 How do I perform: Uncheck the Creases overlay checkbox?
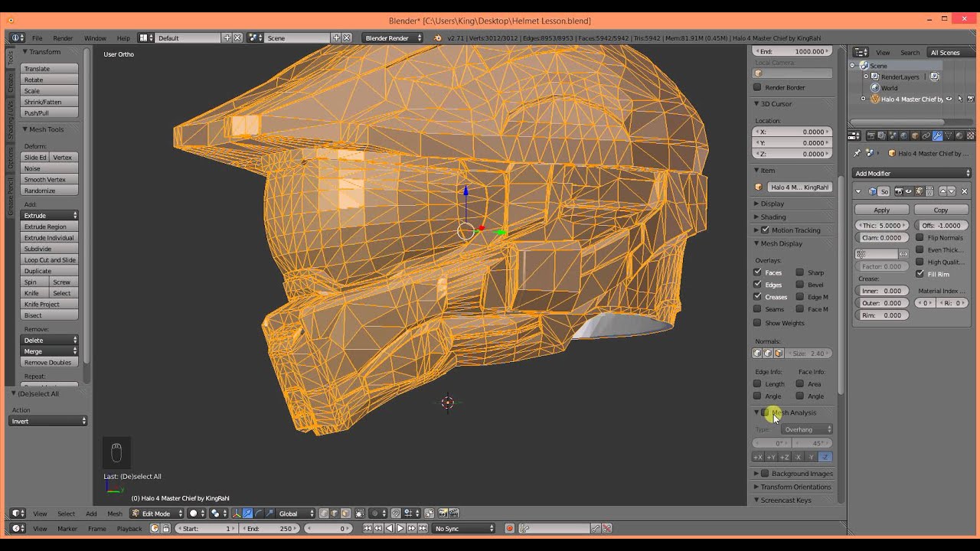[x=757, y=297]
